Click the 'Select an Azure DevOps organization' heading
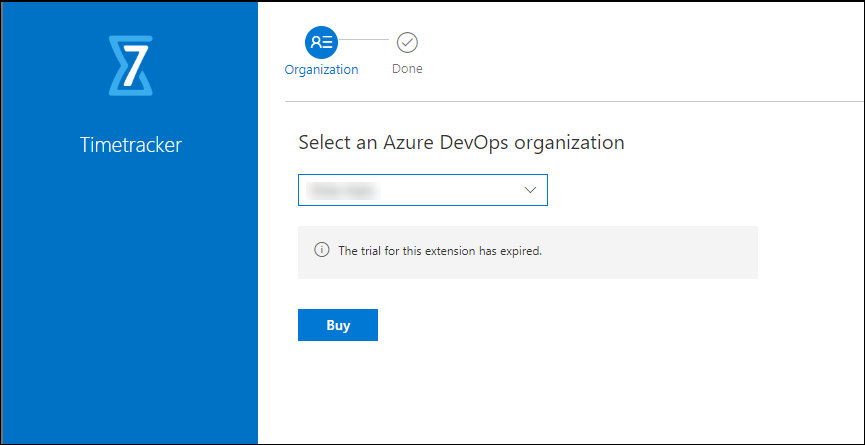The height and width of the screenshot is (445, 865). pyautogui.click(x=461, y=142)
